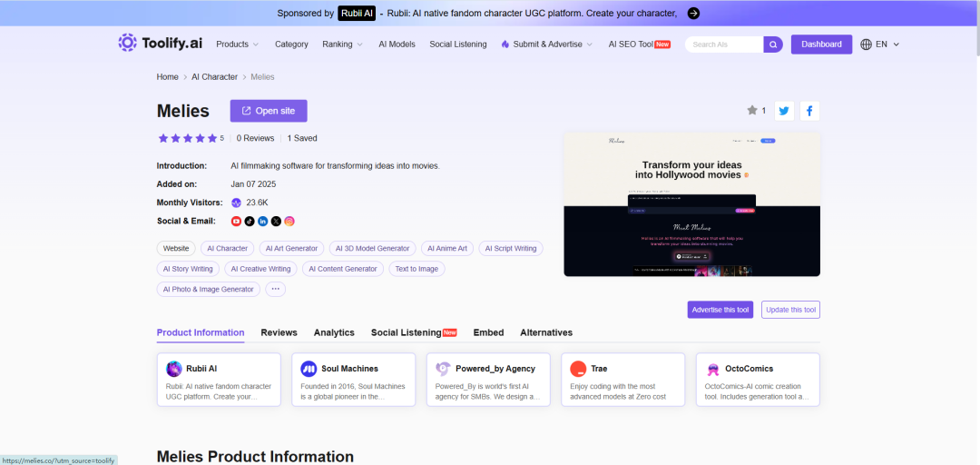The height and width of the screenshot is (465, 980).
Task: Share Melies on Facebook
Action: (x=809, y=111)
